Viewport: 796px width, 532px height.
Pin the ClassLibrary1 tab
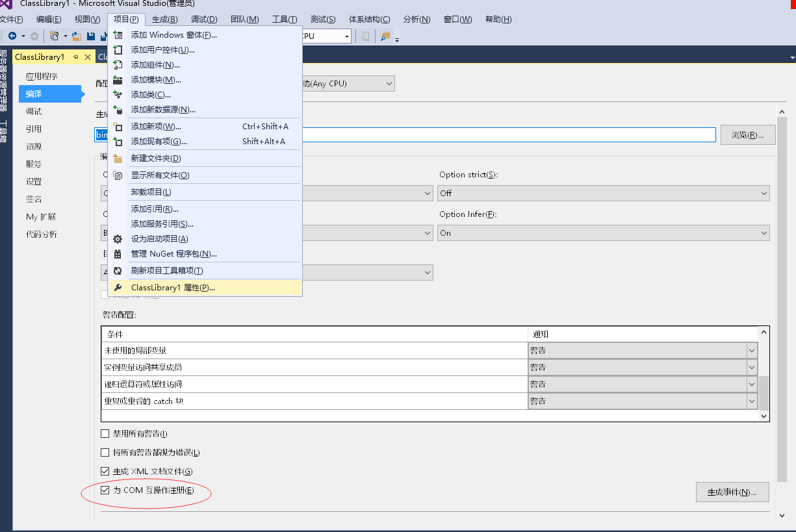tap(76, 57)
